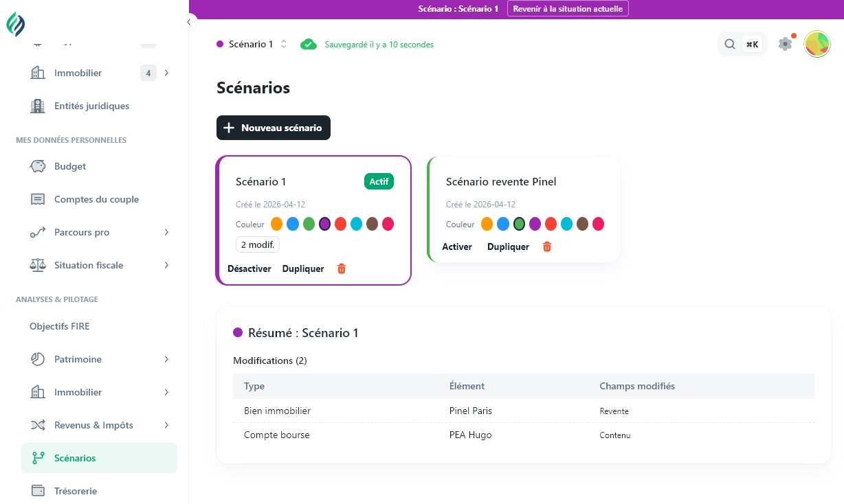Screen dimensions: 844x504
Task: Click trash icon on Scénario revente Pinel
Action: pyautogui.click(x=547, y=247)
